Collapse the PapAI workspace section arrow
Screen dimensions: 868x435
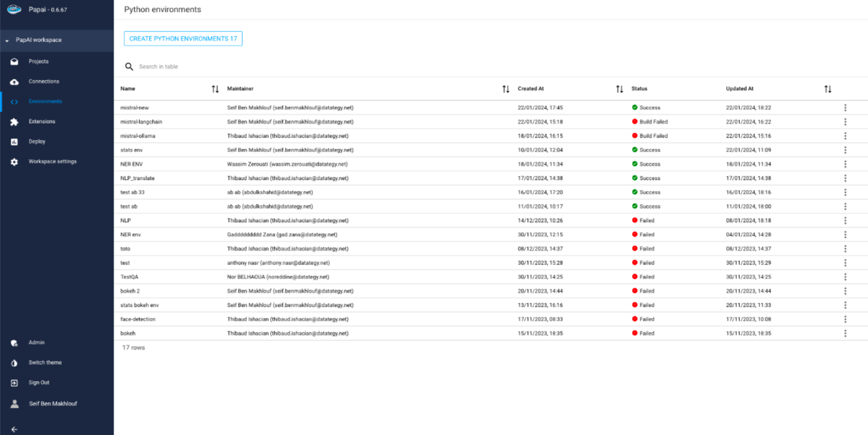click(7, 40)
